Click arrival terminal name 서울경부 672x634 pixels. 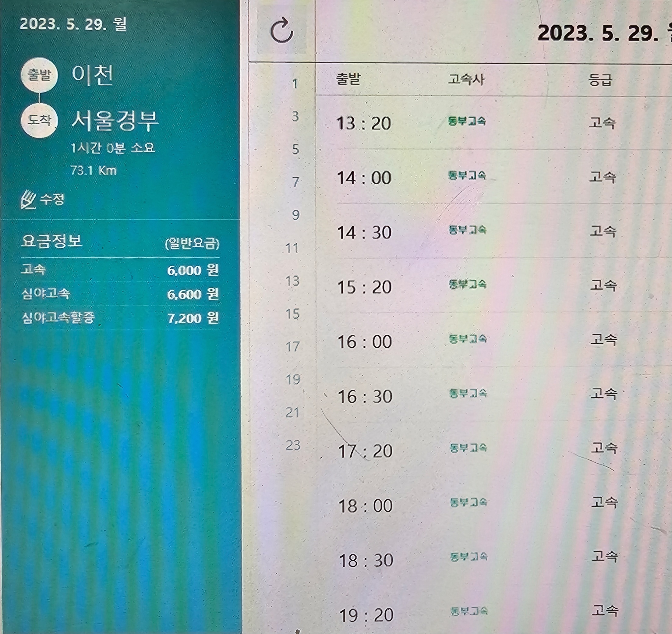tap(115, 120)
